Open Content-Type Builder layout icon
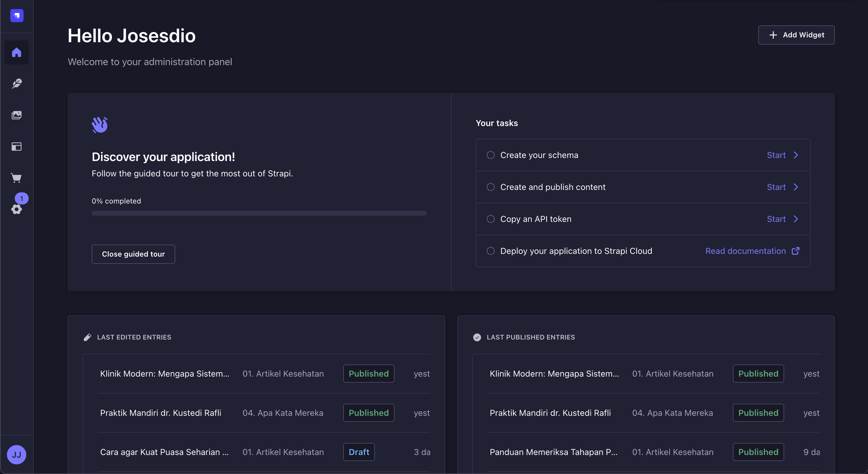 point(17,147)
